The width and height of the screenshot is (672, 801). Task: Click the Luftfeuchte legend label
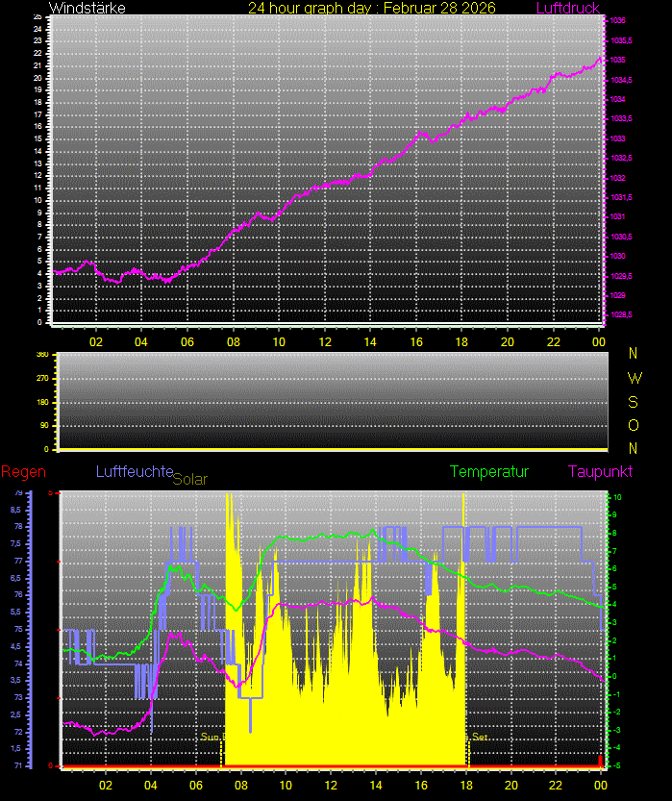point(134,471)
